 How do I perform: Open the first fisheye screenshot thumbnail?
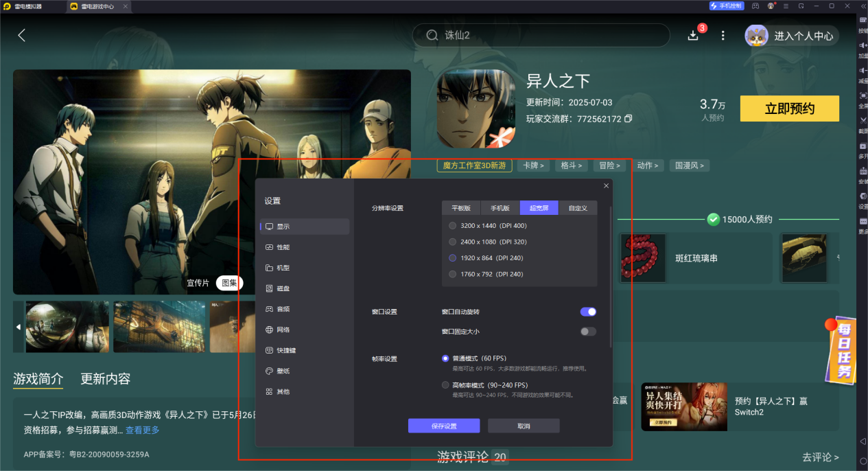(67, 327)
